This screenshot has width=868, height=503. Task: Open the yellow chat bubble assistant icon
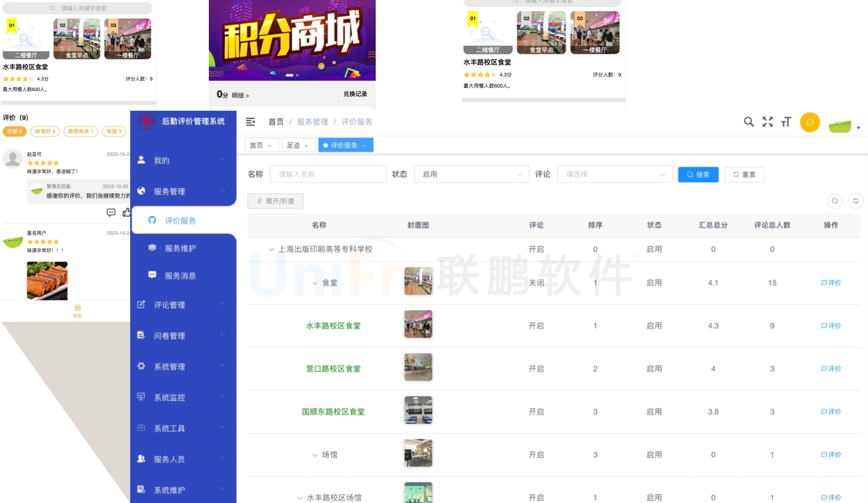coord(810,122)
